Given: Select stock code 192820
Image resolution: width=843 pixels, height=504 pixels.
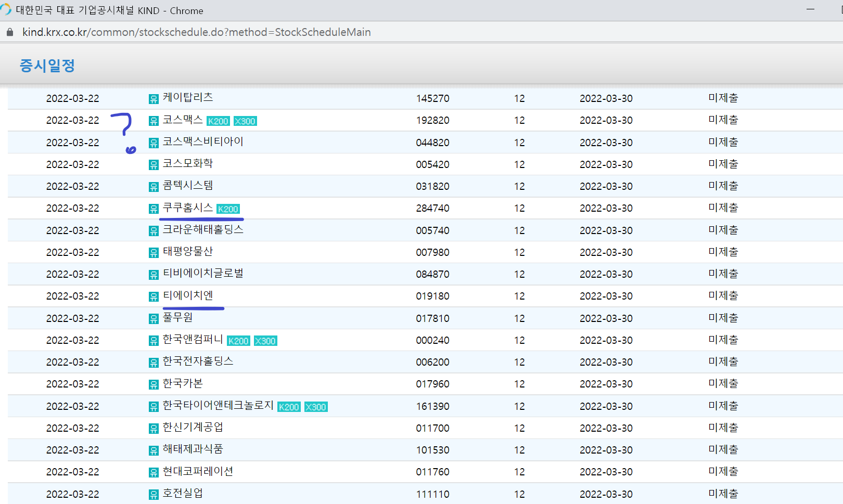Looking at the screenshot, I should point(433,121).
